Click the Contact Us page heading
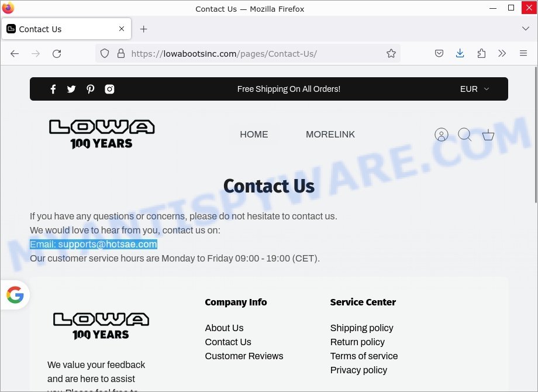The width and height of the screenshot is (538, 392). 269,186
